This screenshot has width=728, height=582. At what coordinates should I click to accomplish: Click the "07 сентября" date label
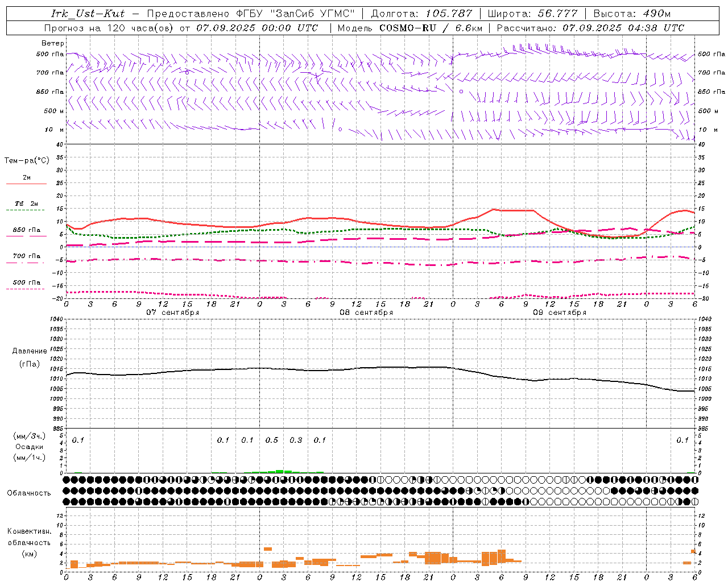coord(173,313)
